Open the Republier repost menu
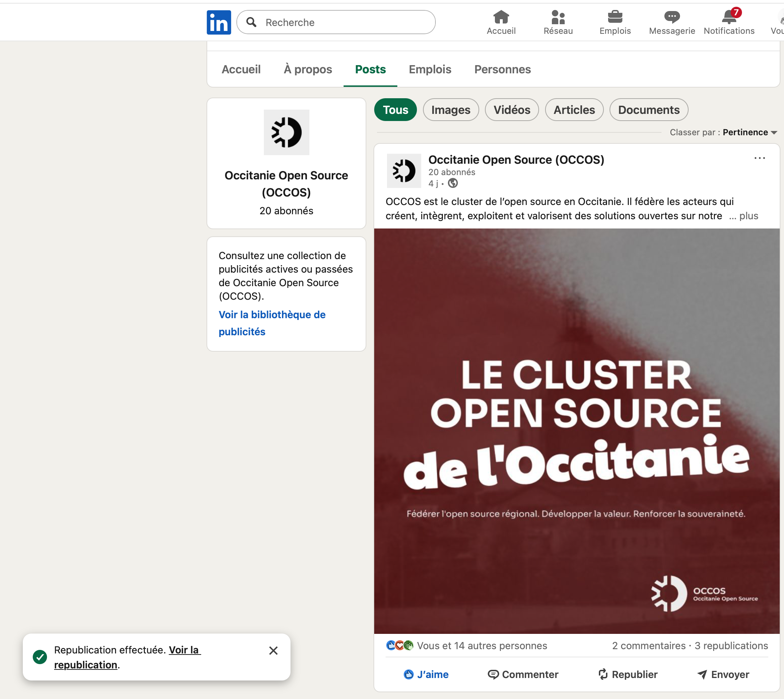 click(628, 674)
